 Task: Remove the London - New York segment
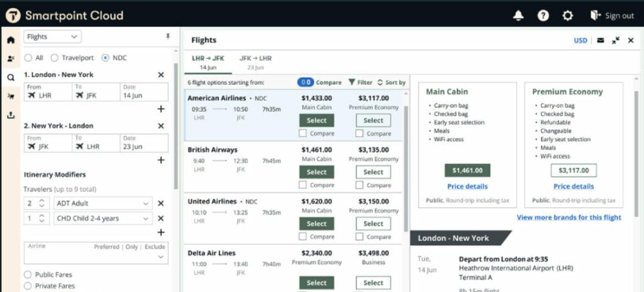pyautogui.click(x=161, y=75)
